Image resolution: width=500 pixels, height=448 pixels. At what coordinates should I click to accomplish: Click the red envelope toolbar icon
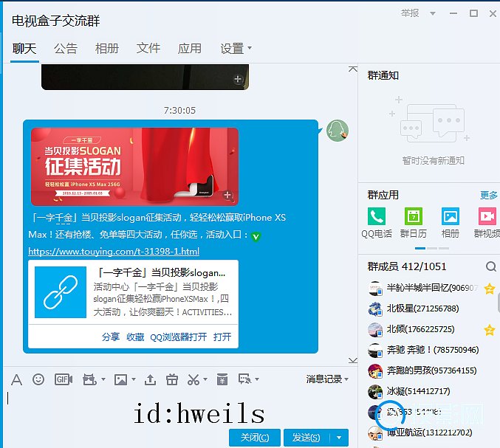coord(222,379)
